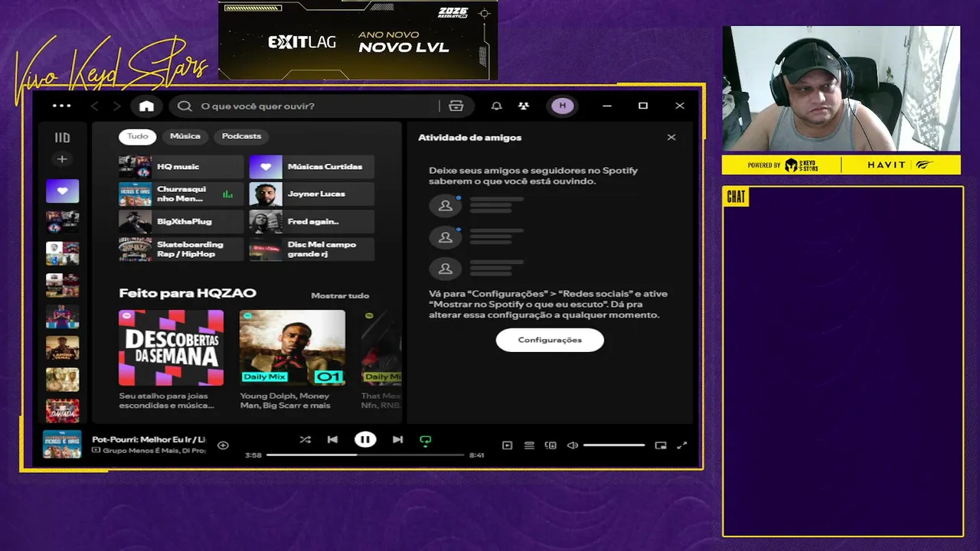Click track title 'Pot-Pourri: Melhor Eu Ir'
Screen dimensions: 980x551
tap(149, 440)
